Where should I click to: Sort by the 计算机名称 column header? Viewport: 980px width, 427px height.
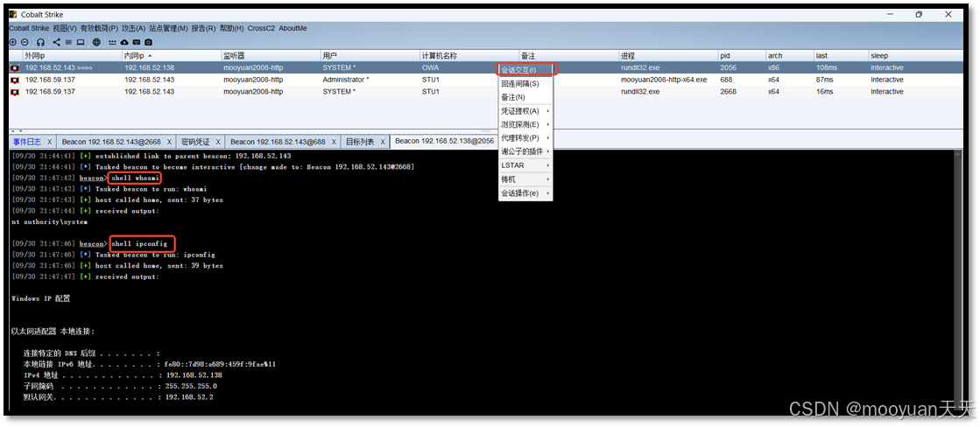tap(469, 55)
